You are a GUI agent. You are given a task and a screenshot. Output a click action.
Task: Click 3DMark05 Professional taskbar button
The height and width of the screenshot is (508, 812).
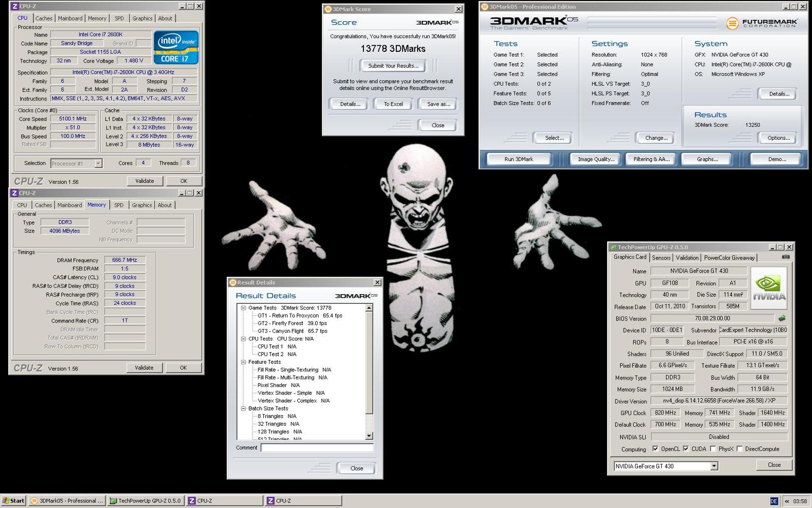click(x=67, y=501)
